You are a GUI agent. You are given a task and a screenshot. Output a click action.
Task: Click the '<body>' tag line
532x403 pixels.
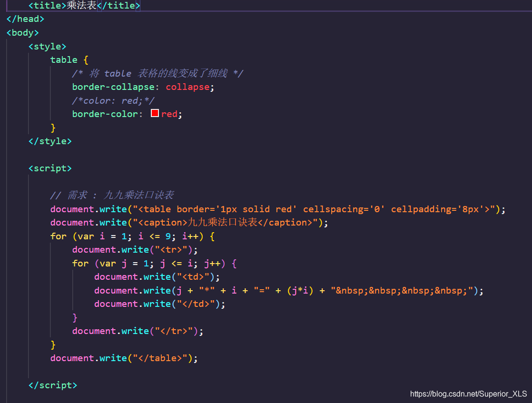[23, 32]
